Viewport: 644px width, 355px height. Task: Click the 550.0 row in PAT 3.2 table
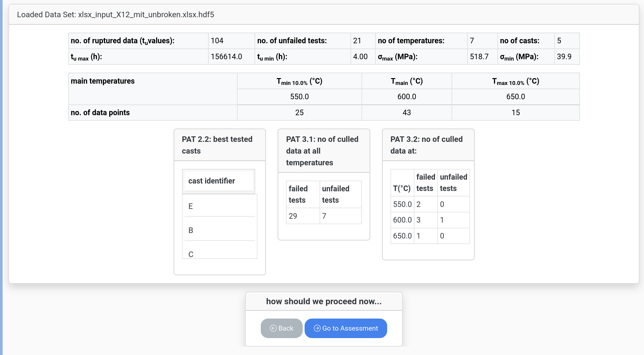tap(430, 204)
